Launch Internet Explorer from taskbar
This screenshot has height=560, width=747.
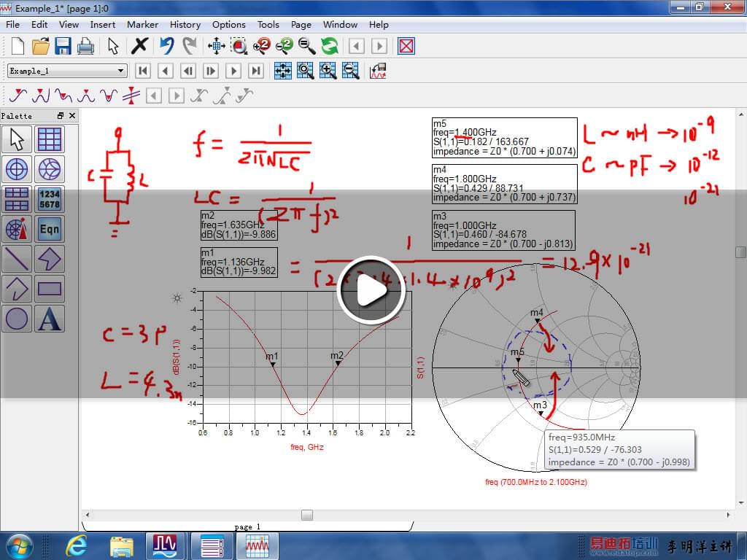tap(77, 546)
